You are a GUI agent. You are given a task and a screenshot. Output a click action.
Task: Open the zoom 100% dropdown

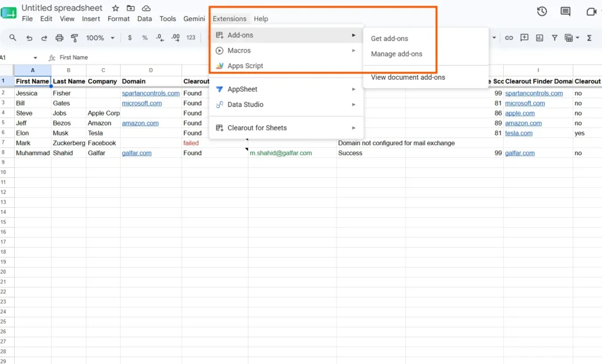point(100,38)
